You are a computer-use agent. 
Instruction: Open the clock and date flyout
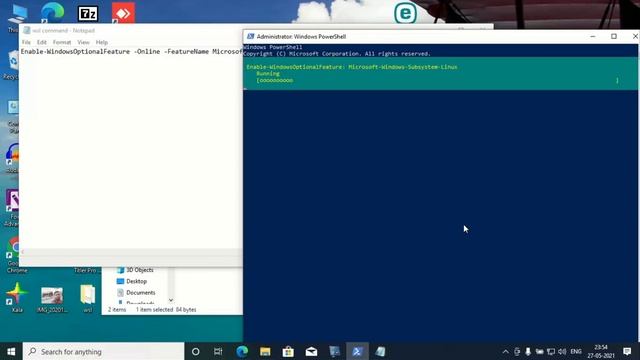click(x=601, y=351)
